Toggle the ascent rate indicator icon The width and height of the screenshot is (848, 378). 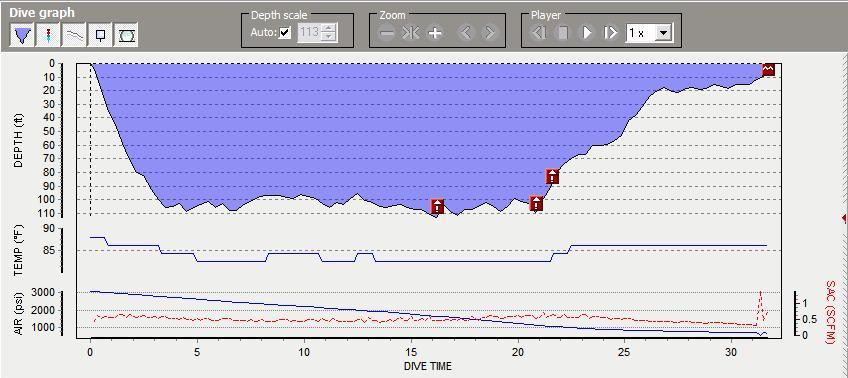(x=47, y=35)
